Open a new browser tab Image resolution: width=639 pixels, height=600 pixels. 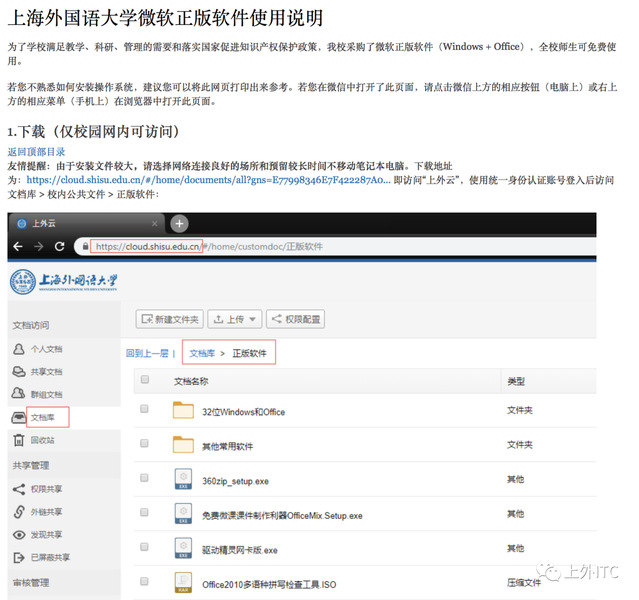[180, 222]
